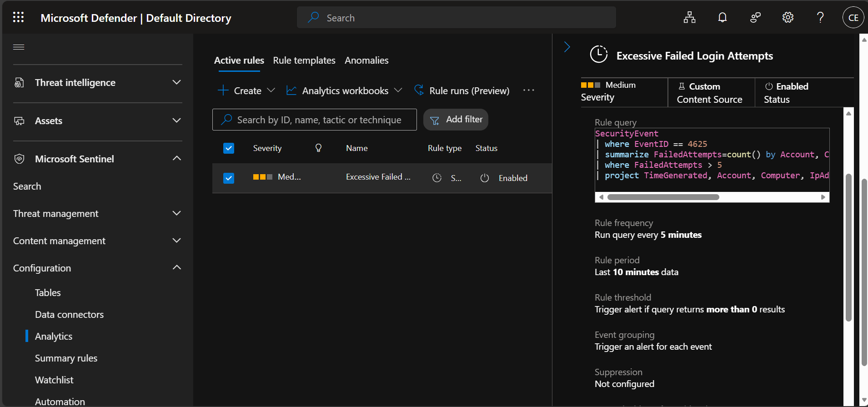Open the notifications bell icon
The width and height of the screenshot is (868, 407).
tap(722, 17)
